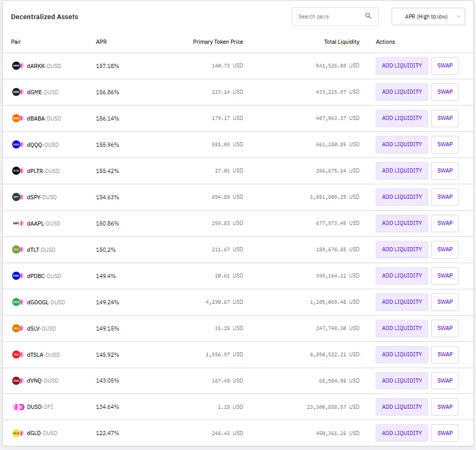Swap on the DUSD-DFI row
476x450 pixels.
(445, 407)
